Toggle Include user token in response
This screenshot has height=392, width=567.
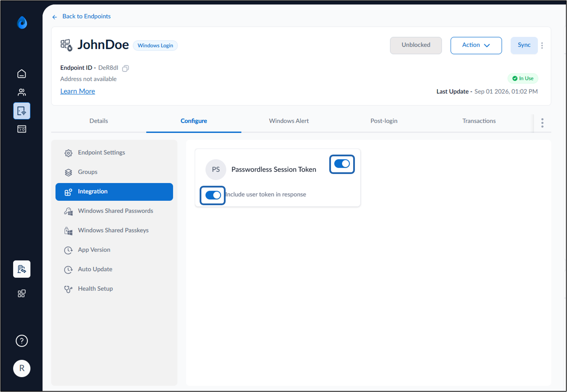coord(213,195)
